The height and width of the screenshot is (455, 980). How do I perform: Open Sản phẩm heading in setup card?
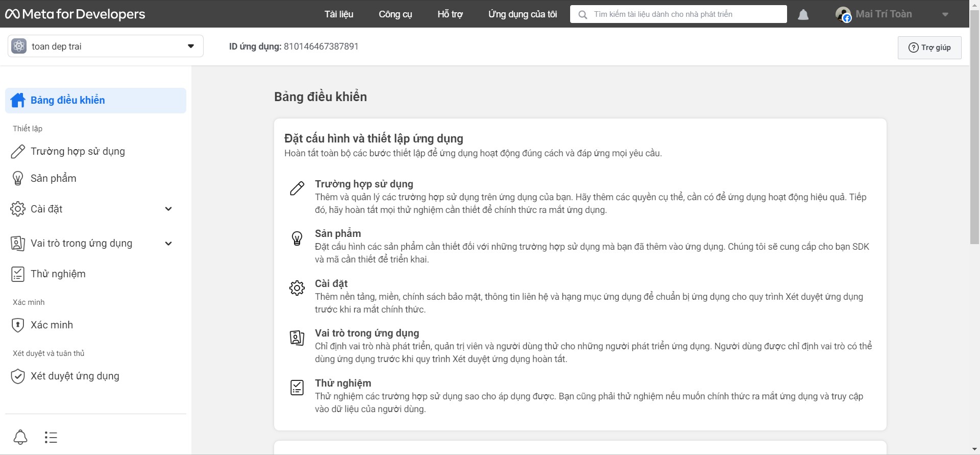338,233
